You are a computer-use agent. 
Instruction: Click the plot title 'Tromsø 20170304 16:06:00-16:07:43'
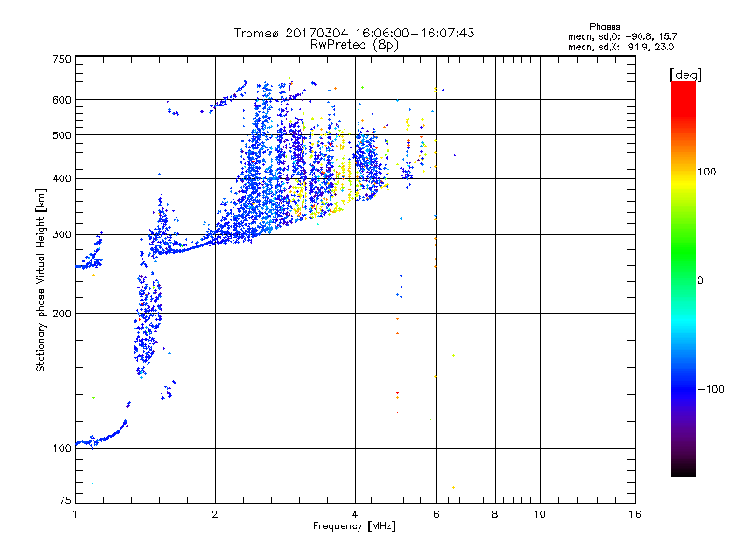pyautogui.click(x=354, y=33)
